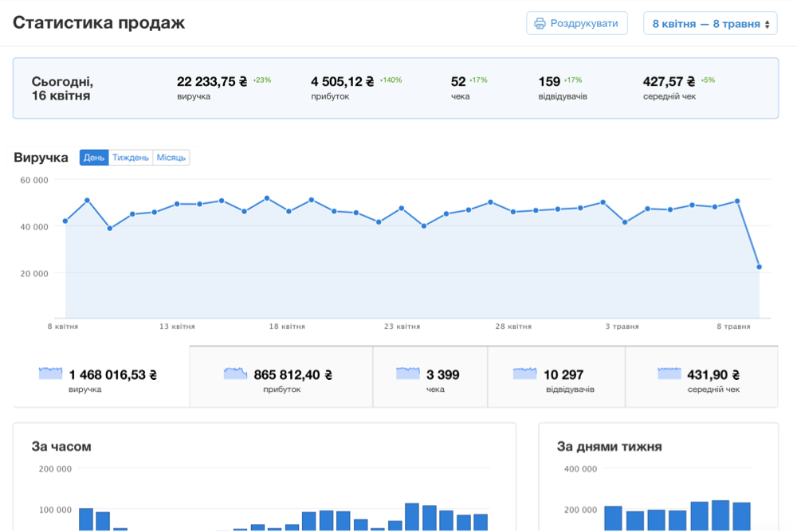Click the sparkline icon beside чека total
This screenshot has height=532, width=797.
(x=407, y=374)
